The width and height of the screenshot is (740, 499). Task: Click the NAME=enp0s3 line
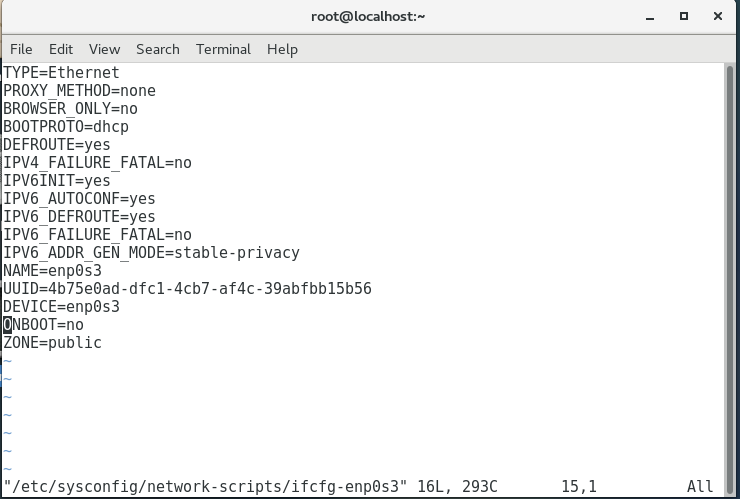coord(52,271)
